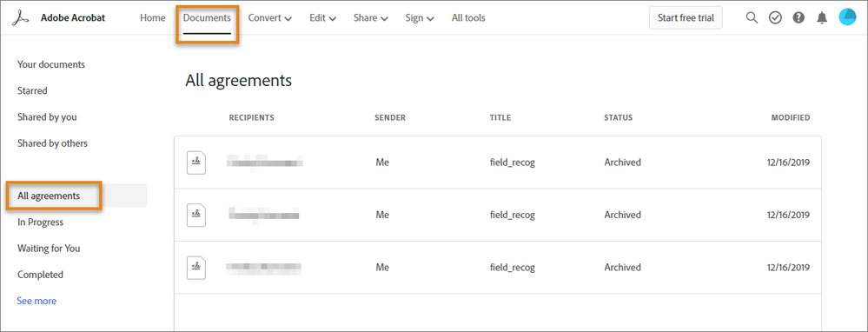The width and height of the screenshot is (868, 332).
Task: Click the first agreement's document icon
Action: click(x=196, y=163)
